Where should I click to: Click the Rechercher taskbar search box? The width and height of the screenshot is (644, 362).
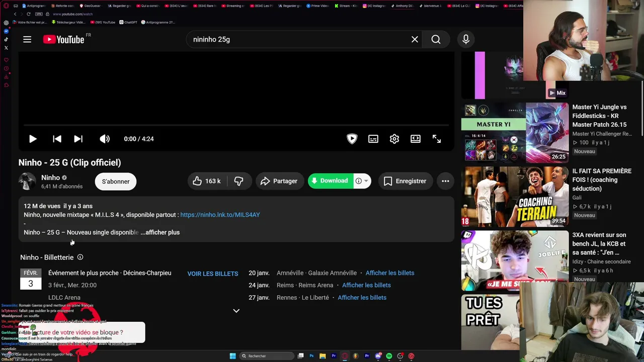[x=267, y=356]
